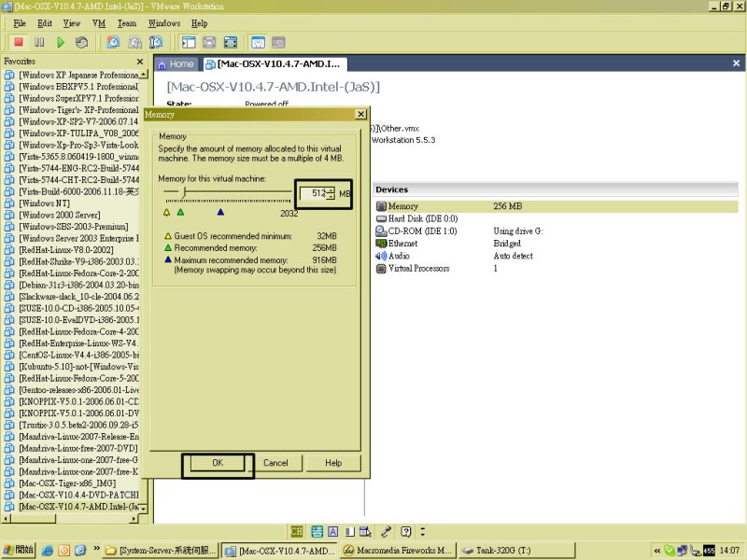This screenshot has width=747, height=560.
Task: Close the Favorites panel with X
Action: 140,62
